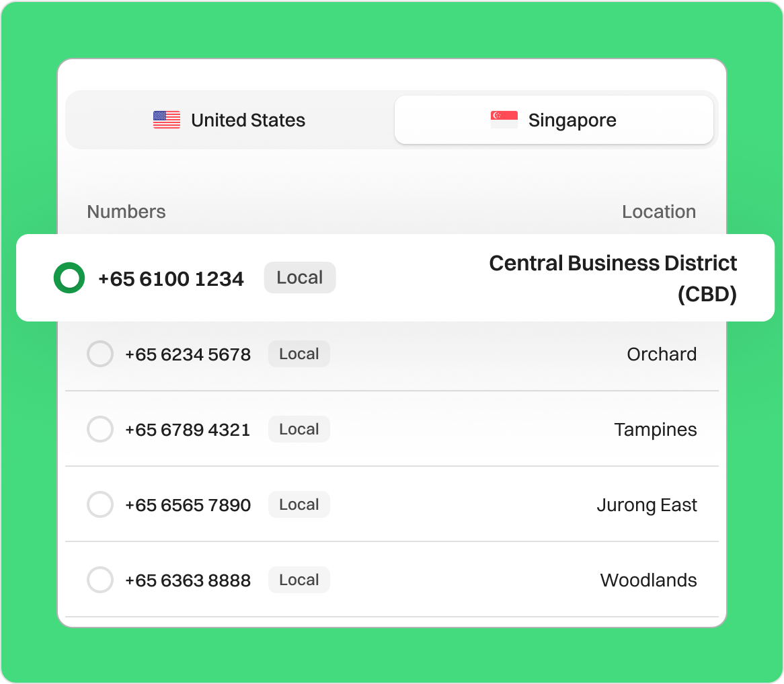Switch to the Singapore tab
This screenshot has width=784, height=684.
[553, 120]
